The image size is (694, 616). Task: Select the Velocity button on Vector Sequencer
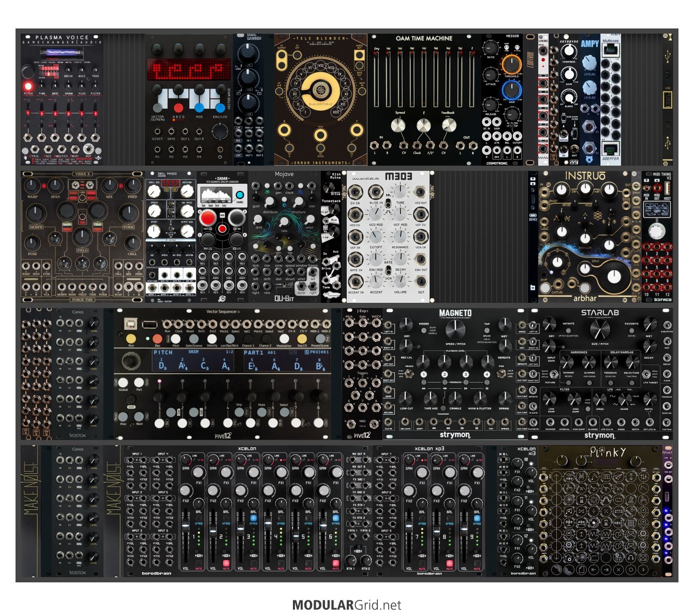pyautogui.click(x=212, y=339)
